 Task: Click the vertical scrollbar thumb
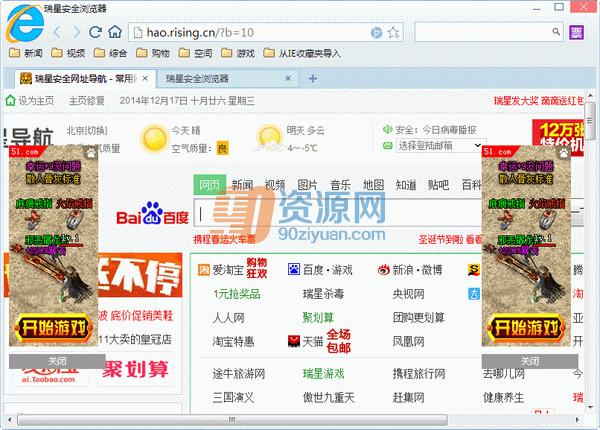tap(589, 121)
